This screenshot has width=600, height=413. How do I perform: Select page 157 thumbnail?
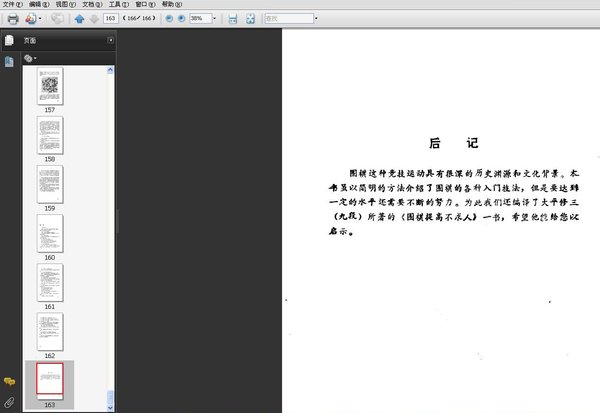(x=50, y=86)
